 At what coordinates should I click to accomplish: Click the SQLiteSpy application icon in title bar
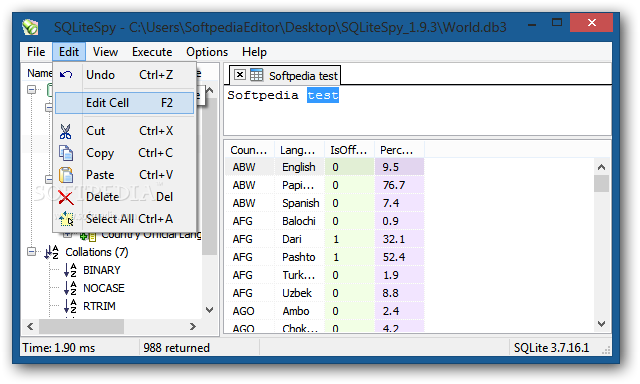tap(30, 28)
